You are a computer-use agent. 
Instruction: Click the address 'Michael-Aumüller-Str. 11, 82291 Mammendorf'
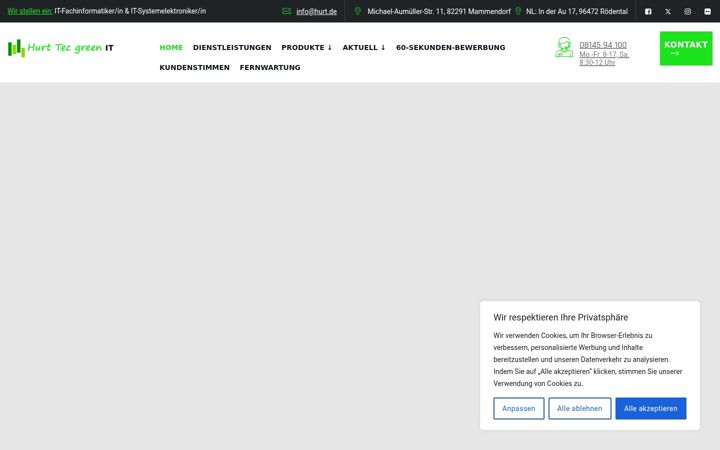tap(439, 11)
